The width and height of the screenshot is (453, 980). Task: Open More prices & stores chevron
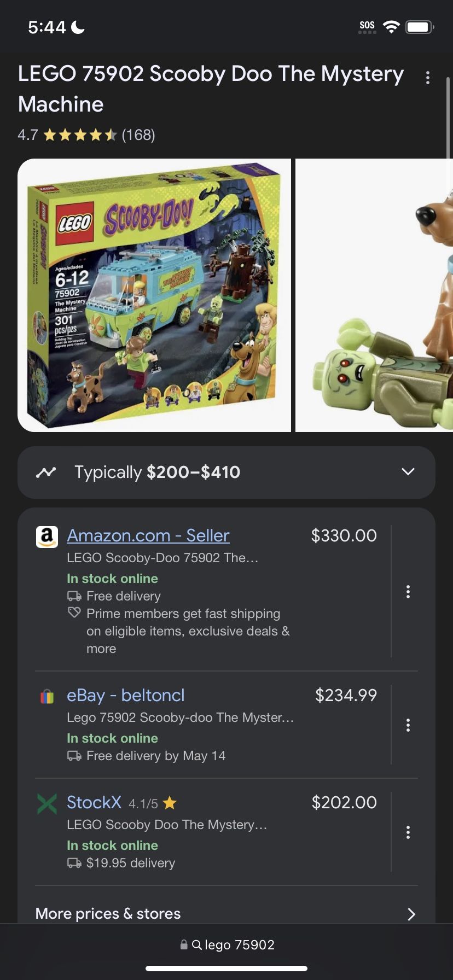click(411, 914)
